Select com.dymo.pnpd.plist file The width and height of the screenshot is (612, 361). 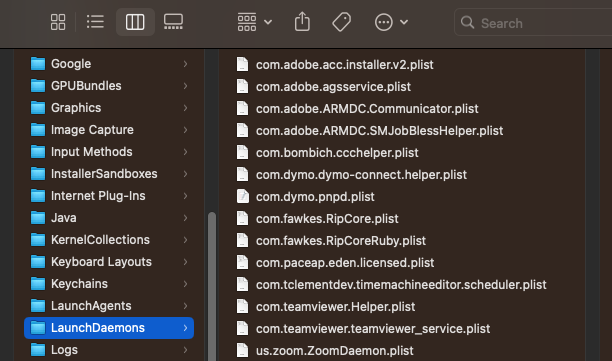pyautogui.click(x=315, y=197)
